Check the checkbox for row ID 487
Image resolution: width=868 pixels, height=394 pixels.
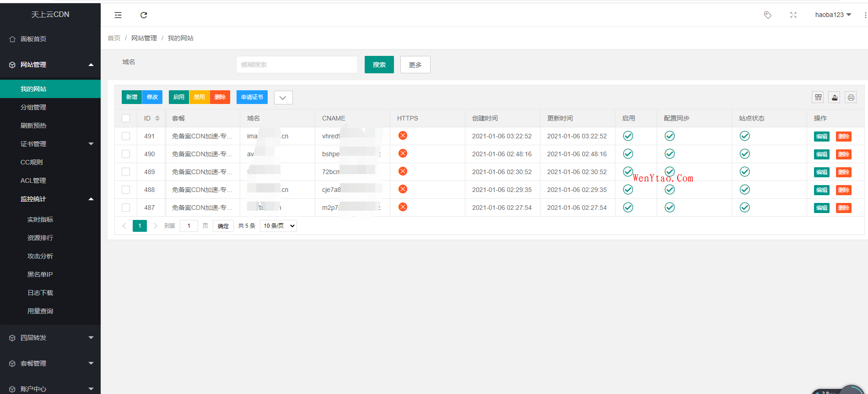click(126, 208)
